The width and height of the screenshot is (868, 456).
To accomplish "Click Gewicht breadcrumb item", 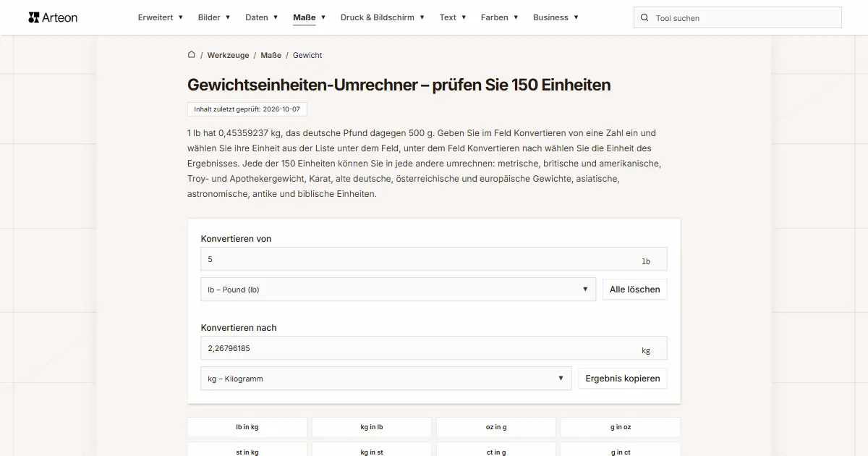I will pos(307,55).
